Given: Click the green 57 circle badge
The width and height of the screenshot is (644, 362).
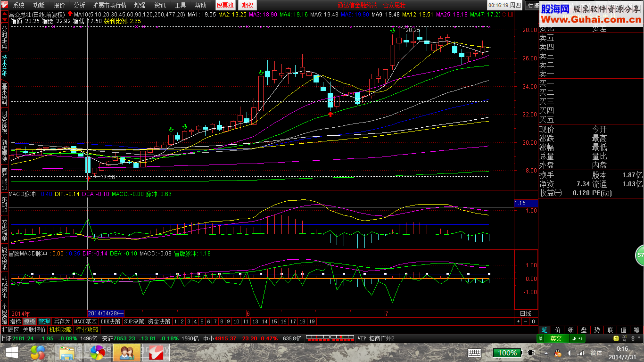Looking at the screenshot, I should tap(639, 255).
